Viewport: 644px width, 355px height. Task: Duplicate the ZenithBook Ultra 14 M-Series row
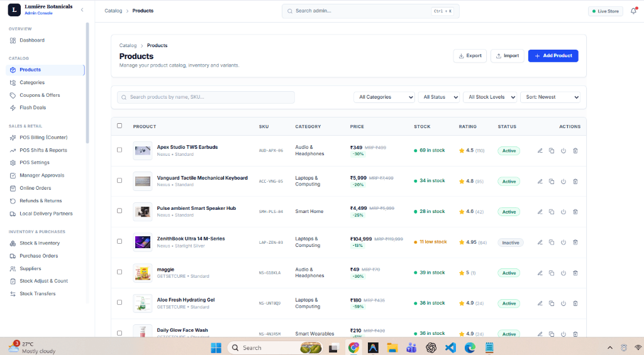[x=552, y=243]
